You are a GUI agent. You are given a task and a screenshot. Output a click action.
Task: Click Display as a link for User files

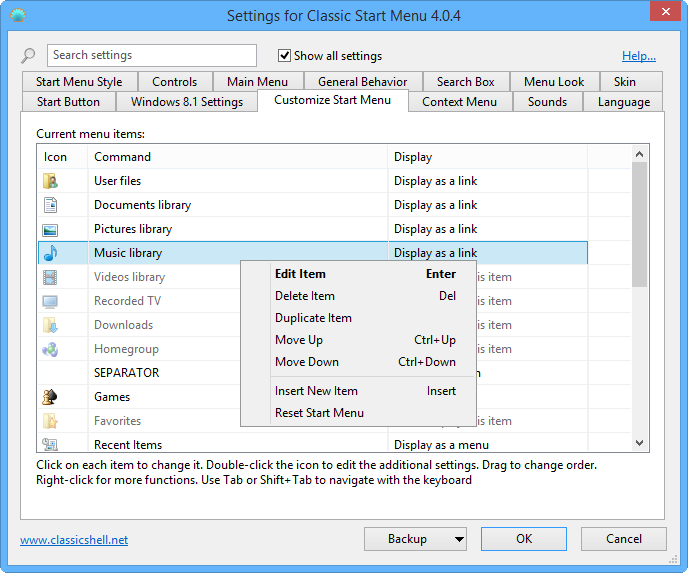tap(436, 181)
